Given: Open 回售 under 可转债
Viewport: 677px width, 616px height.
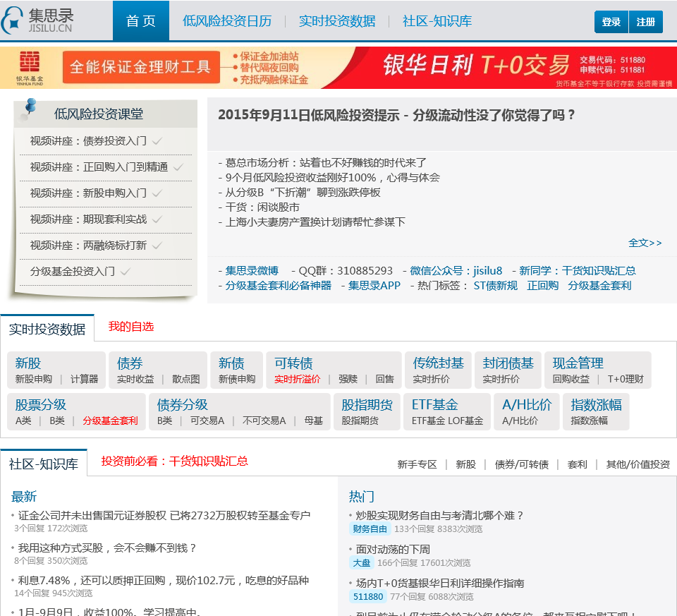Looking at the screenshot, I should click(385, 379).
